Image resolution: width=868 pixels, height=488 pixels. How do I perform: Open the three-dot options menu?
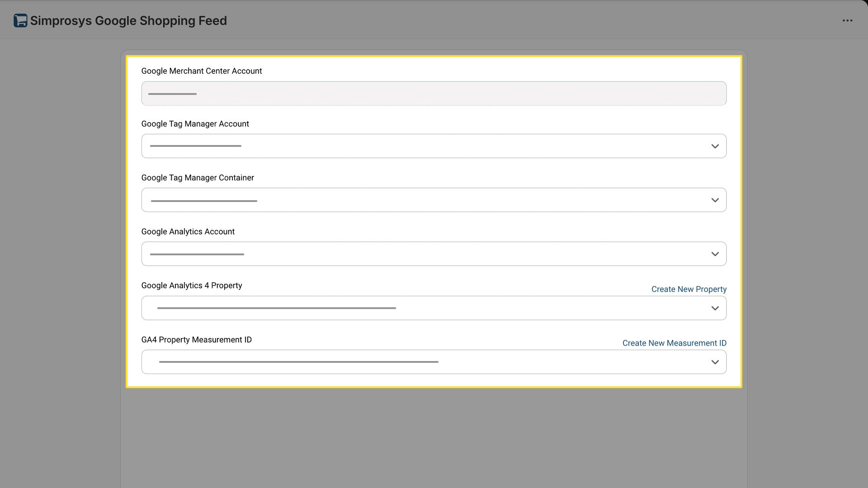click(x=848, y=20)
